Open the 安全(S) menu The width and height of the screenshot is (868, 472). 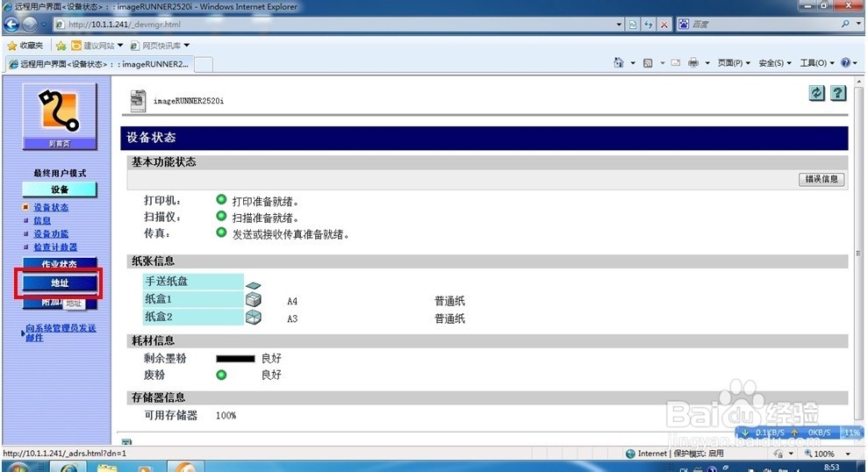tap(775, 63)
